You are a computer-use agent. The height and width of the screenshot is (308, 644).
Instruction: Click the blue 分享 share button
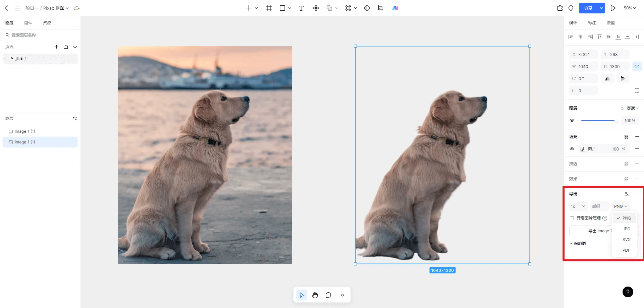[588, 8]
